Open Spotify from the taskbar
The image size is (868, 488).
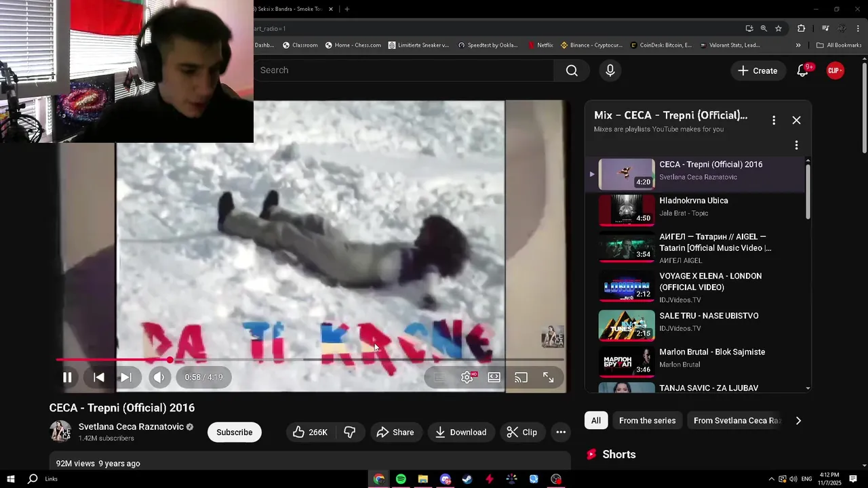(x=401, y=479)
